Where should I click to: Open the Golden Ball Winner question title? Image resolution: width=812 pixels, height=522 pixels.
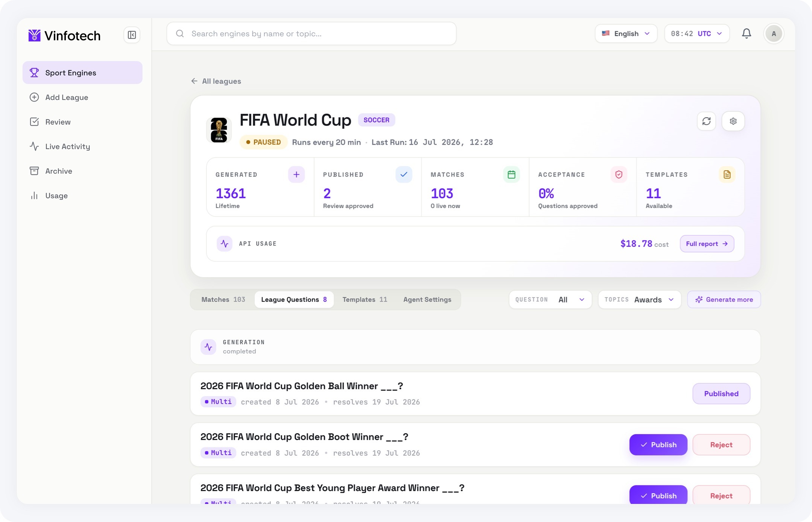point(302,386)
